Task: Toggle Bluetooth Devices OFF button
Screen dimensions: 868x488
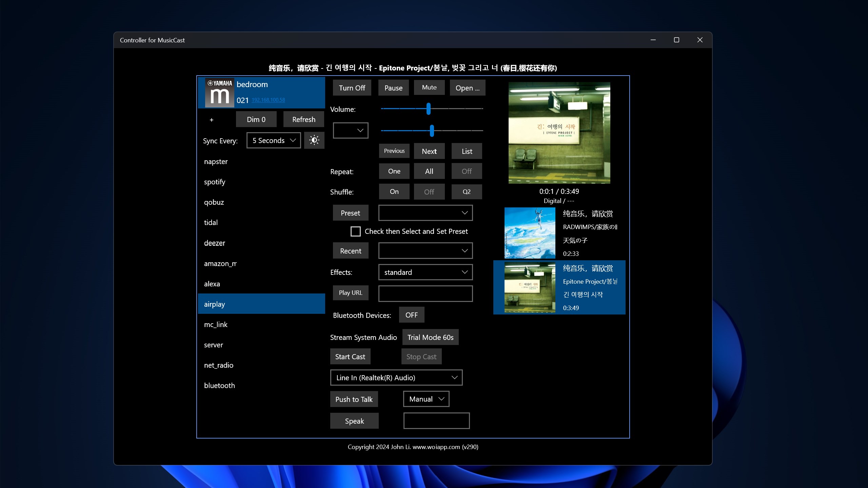Action: (x=411, y=315)
